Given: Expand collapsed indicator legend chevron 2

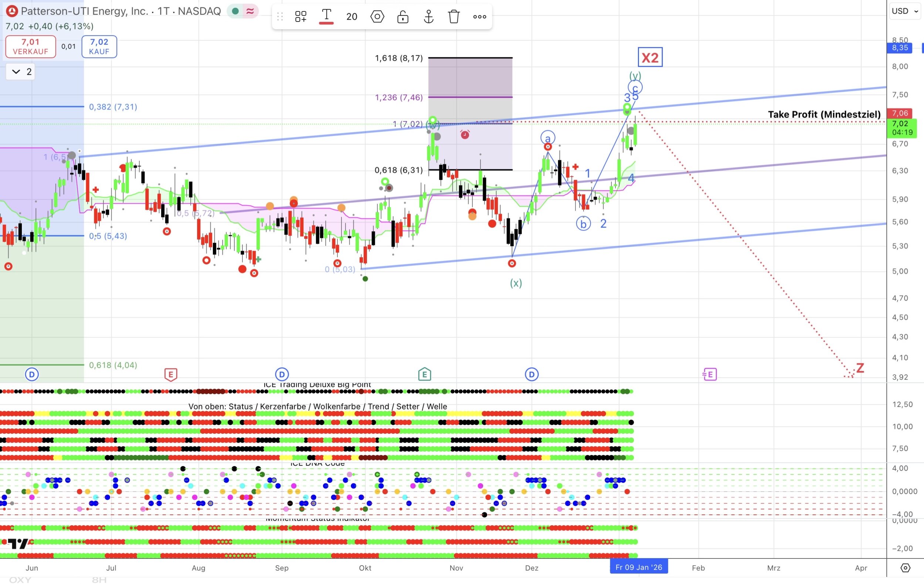Looking at the screenshot, I should pos(17,72).
